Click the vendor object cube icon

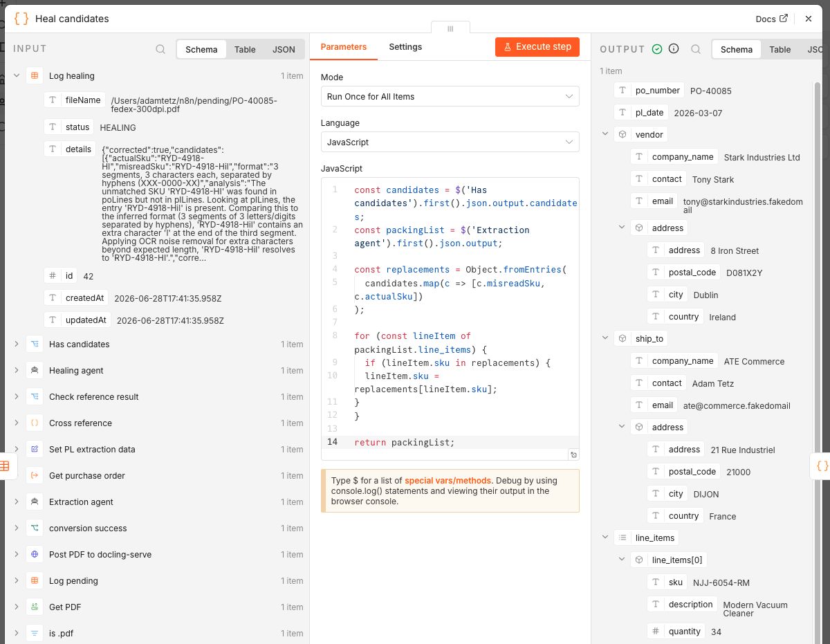click(622, 135)
